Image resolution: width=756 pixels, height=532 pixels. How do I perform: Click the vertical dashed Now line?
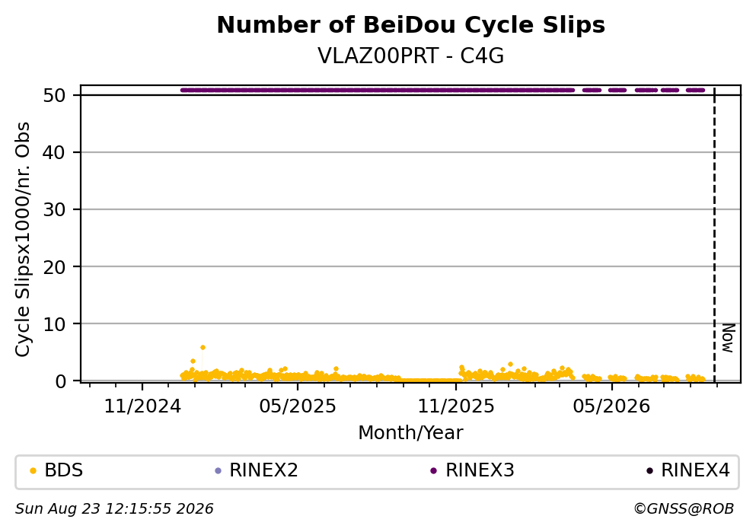coord(714,235)
